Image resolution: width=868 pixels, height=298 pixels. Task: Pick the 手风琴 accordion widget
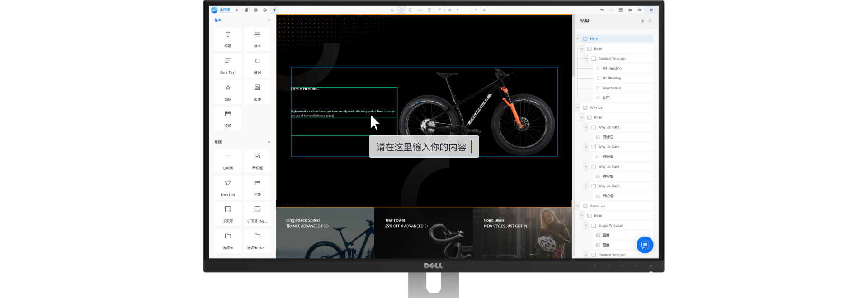(x=228, y=214)
